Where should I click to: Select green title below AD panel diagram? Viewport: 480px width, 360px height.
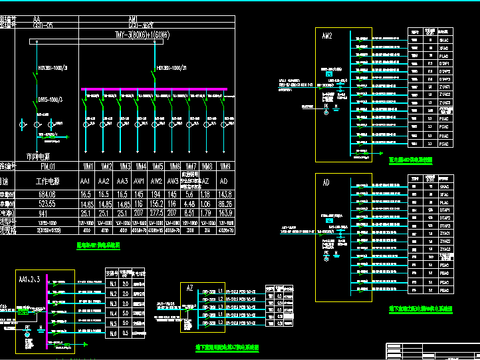pos(421,309)
